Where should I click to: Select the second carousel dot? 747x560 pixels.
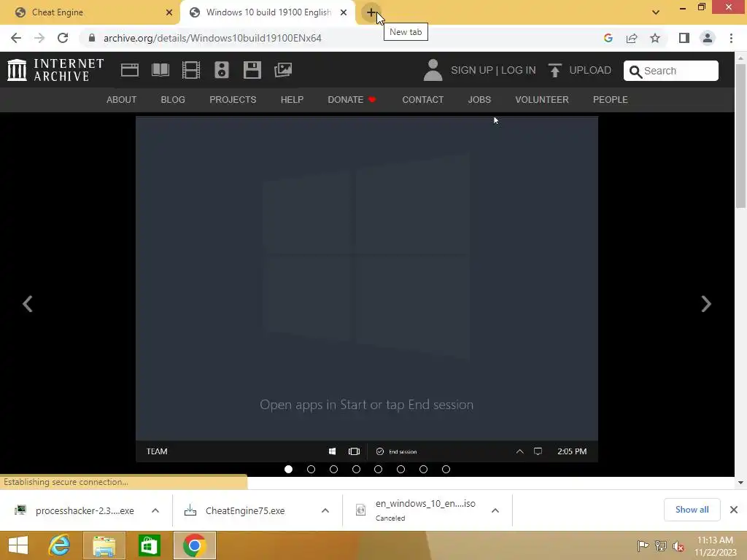point(311,470)
